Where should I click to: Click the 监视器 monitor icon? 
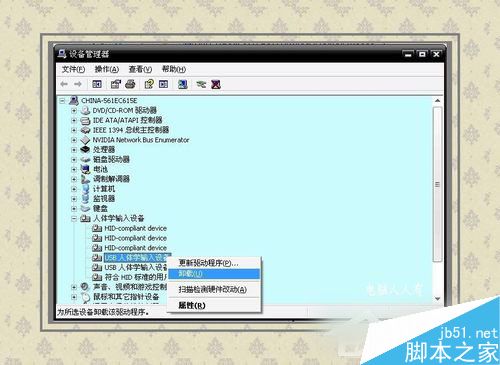point(86,199)
